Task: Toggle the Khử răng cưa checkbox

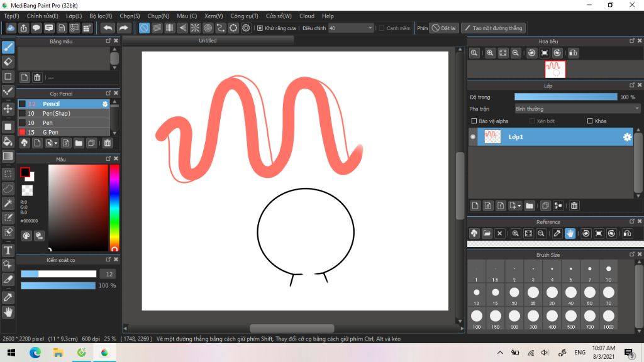Action: click(x=260, y=28)
